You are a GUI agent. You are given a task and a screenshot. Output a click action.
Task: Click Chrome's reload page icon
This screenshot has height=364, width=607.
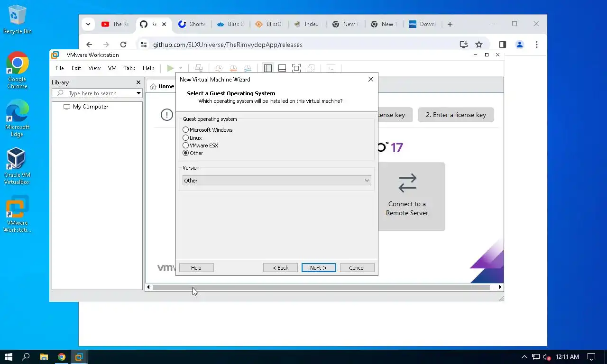click(123, 45)
